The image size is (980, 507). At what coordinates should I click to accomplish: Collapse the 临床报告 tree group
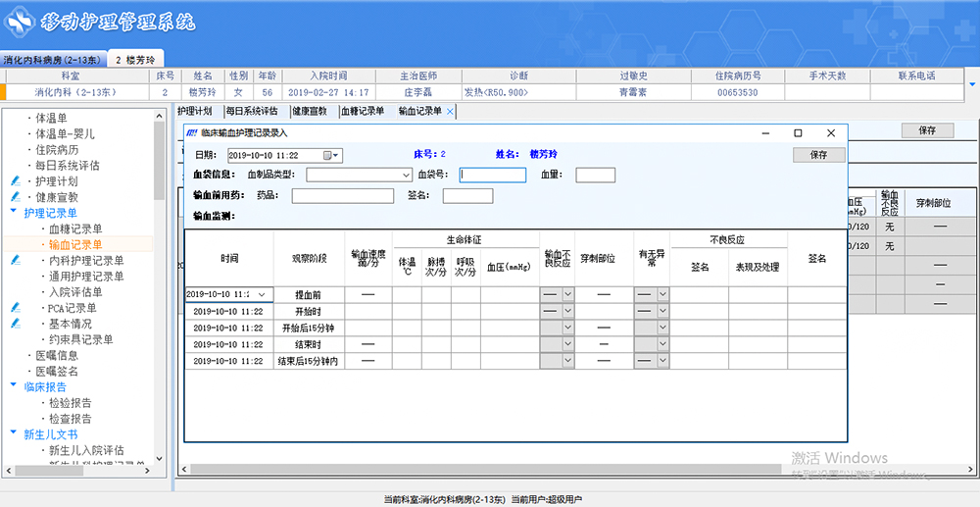click(14, 386)
